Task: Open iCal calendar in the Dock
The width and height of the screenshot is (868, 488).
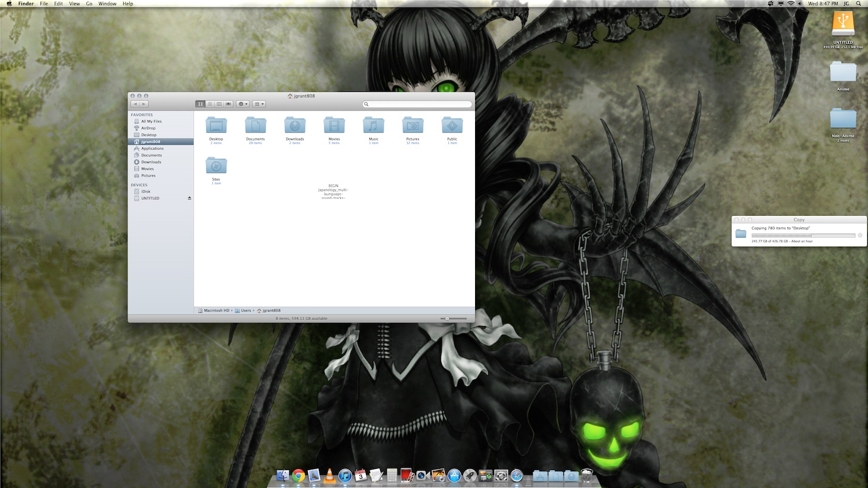Action: pyautogui.click(x=361, y=475)
